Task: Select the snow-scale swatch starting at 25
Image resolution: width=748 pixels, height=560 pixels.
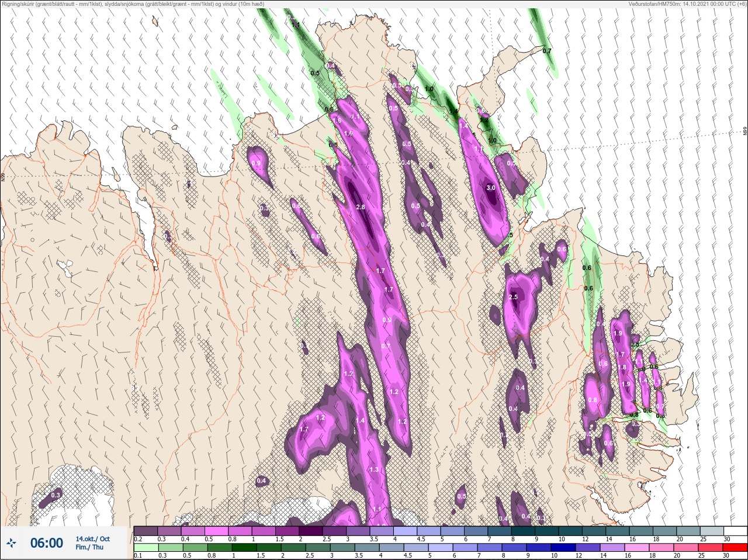Action: [713, 531]
